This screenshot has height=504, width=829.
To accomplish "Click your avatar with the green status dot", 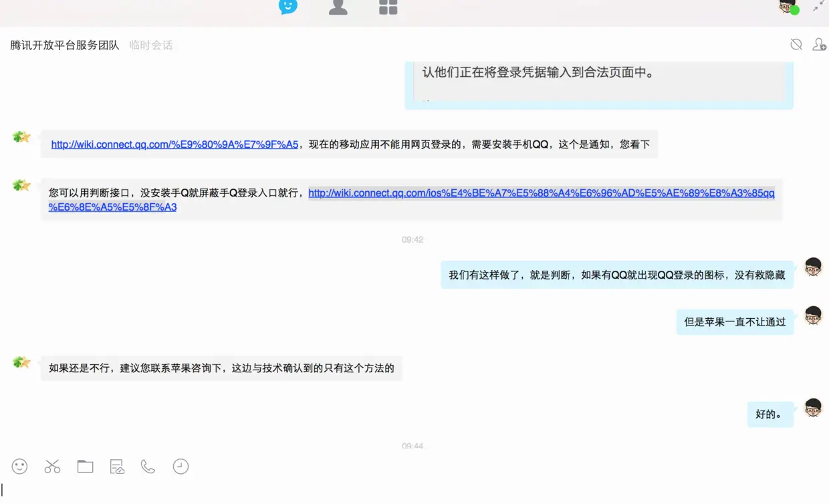I will coord(787,7).
